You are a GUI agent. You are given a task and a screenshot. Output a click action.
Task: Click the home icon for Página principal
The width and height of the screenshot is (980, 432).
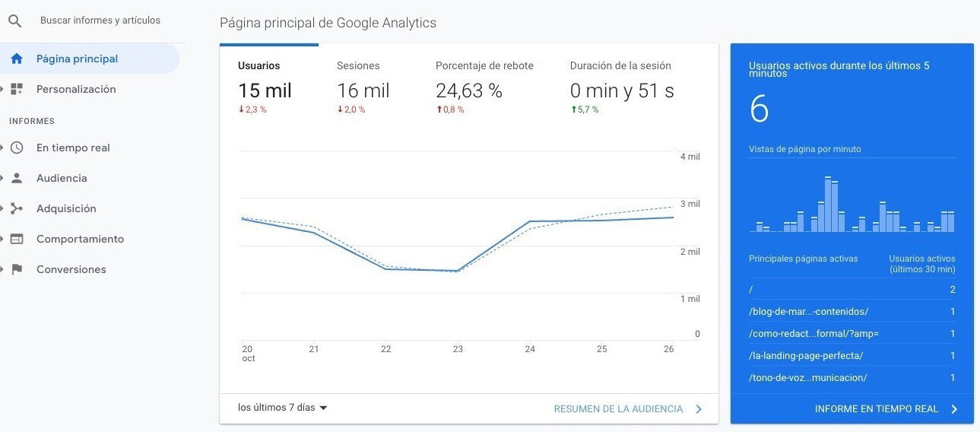tap(17, 59)
